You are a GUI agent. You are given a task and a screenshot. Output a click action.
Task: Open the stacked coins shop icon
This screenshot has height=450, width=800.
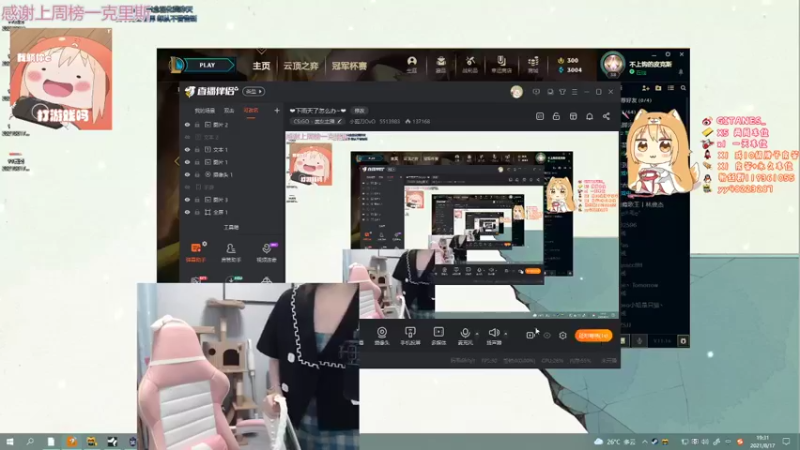(533, 64)
